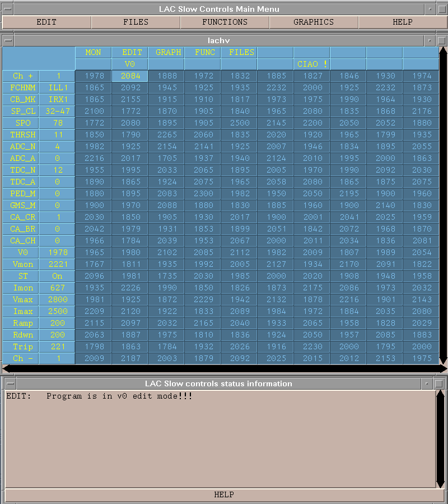Screen dimensions: 448x504
Task: Click the CA_CR label cell
Action: [x=21, y=218]
